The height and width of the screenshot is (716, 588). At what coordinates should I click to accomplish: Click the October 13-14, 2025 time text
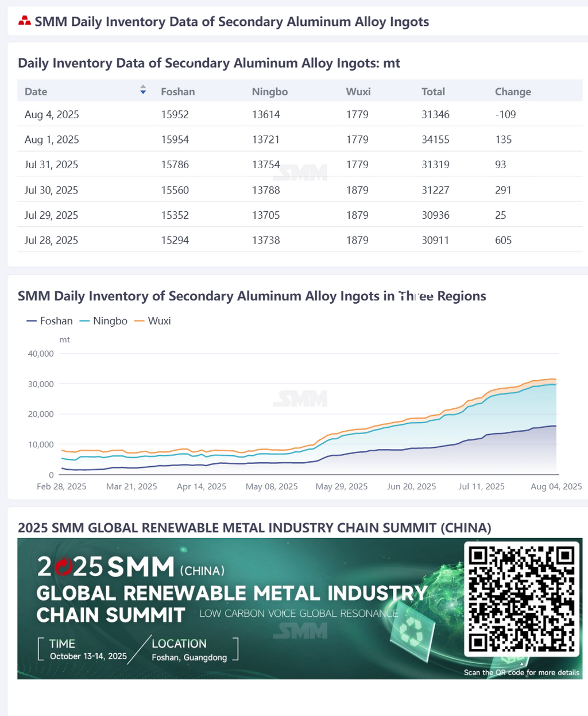pyautogui.click(x=88, y=656)
